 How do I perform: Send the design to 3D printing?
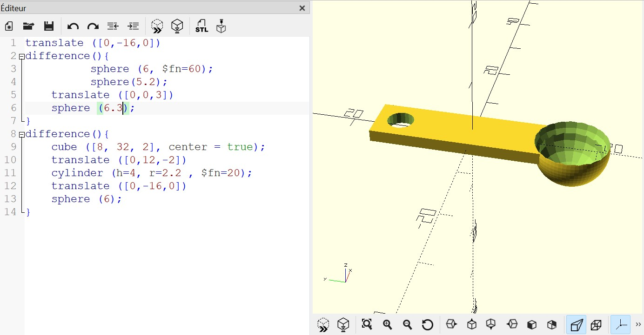(x=221, y=26)
